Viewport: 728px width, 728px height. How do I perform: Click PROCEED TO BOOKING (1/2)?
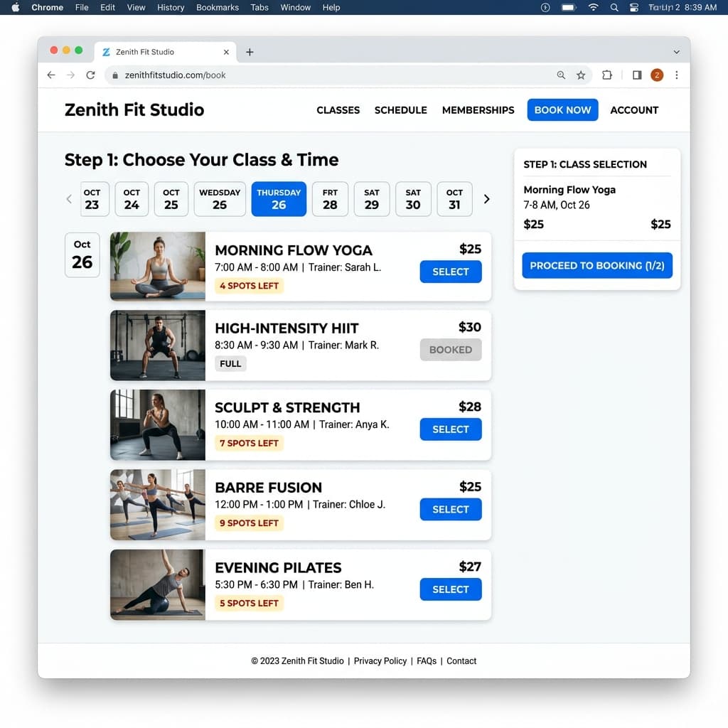(596, 265)
